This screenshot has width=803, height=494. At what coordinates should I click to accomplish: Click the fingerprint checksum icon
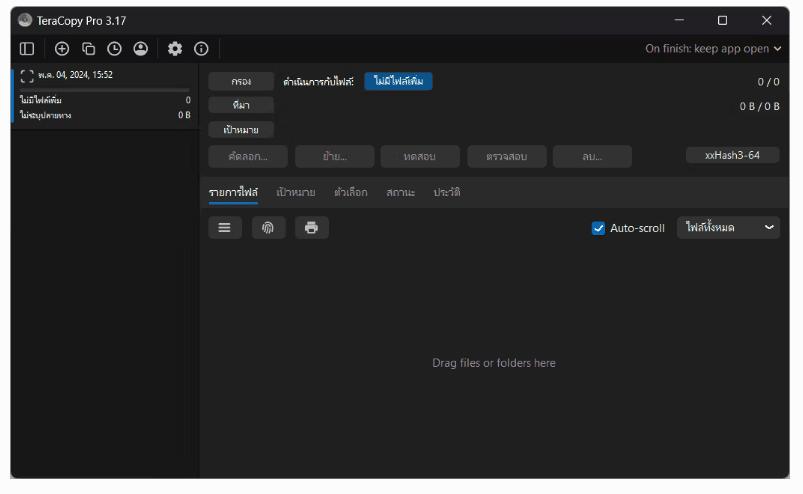[268, 228]
